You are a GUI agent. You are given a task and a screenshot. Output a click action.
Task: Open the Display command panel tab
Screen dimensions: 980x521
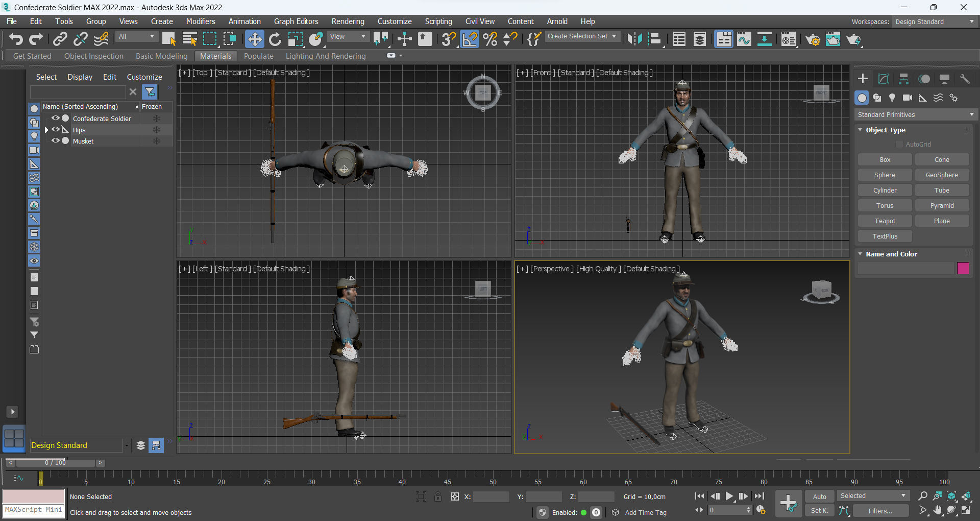click(944, 79)
